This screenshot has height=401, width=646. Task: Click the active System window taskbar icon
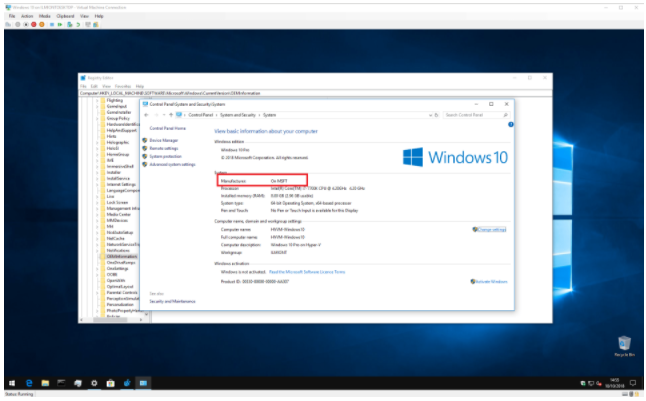(x=143, y=383)
